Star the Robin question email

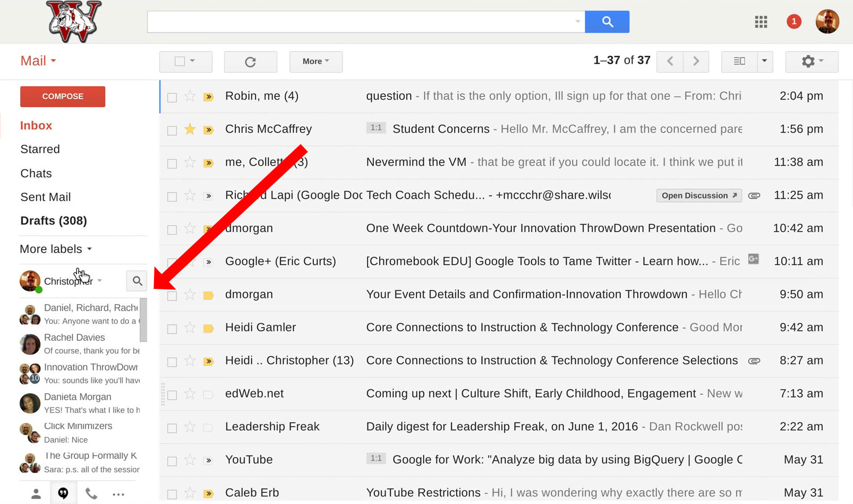[x=190, y=96]
